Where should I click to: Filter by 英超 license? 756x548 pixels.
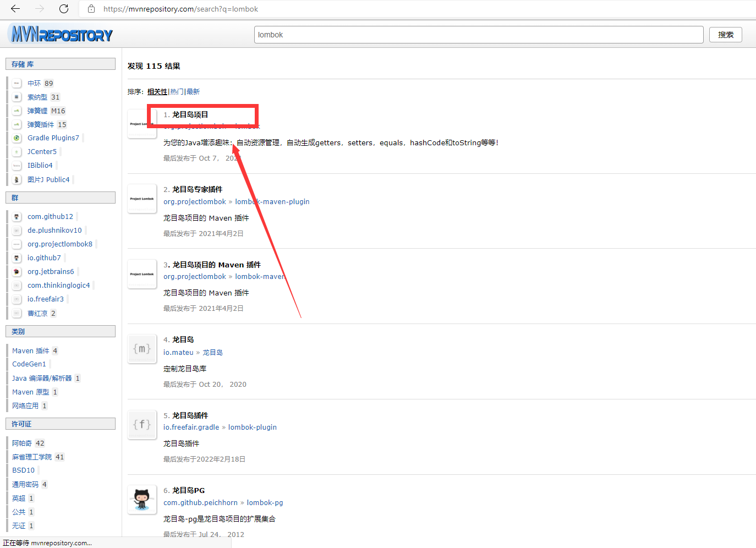[19, 498]
